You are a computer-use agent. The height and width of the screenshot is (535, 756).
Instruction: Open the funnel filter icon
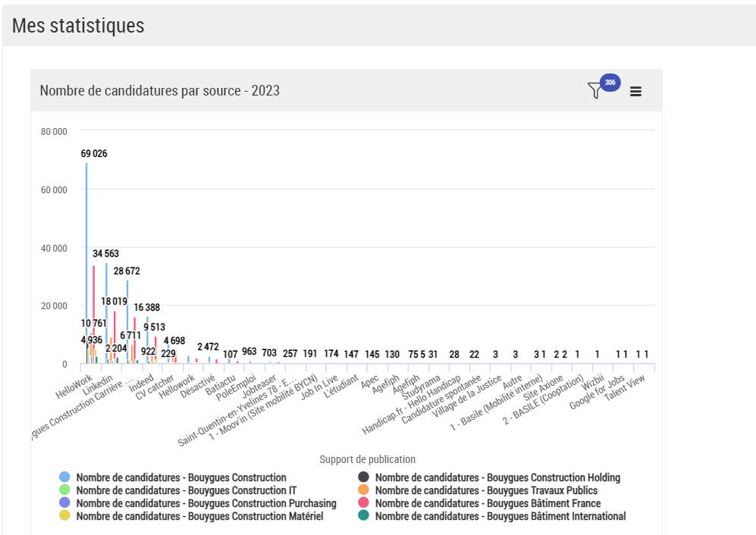(594, 91)
